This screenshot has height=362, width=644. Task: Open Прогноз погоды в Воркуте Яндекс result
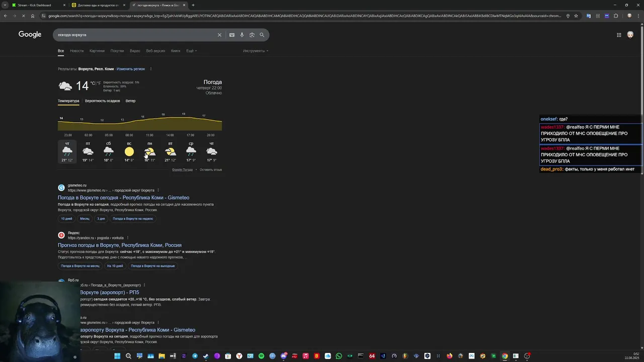tap(120, 245)
